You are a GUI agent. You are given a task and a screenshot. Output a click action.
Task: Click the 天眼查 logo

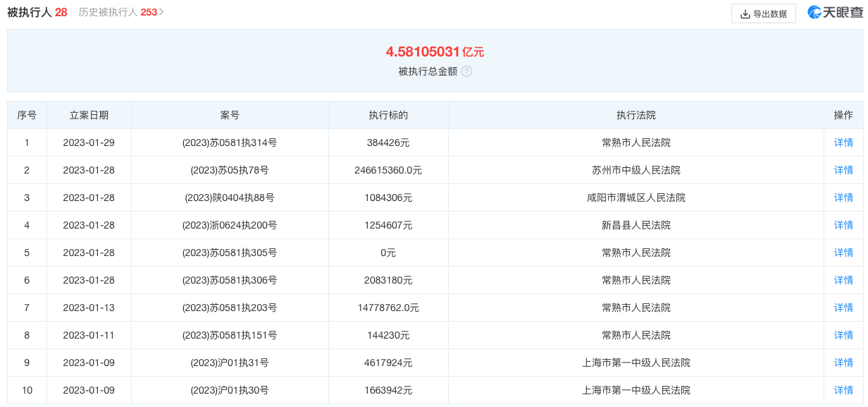835,13
